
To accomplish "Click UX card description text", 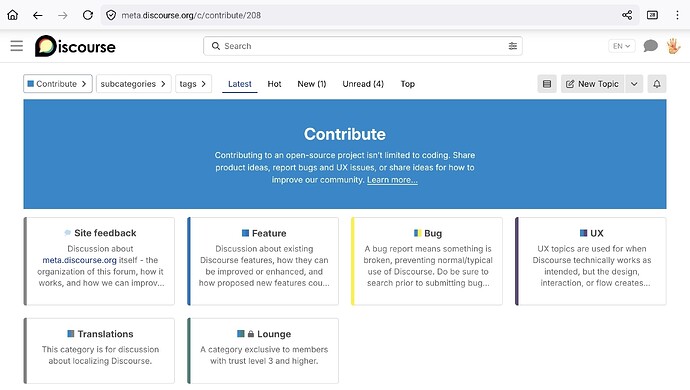I will [x=592, y=266].
